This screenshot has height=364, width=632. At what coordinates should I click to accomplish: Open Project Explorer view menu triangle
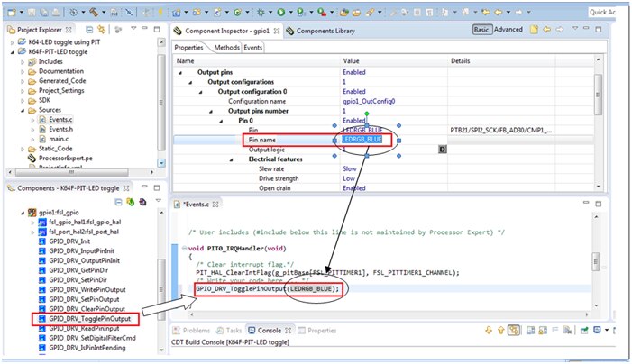pyautogui.click(x=133, y=28)
